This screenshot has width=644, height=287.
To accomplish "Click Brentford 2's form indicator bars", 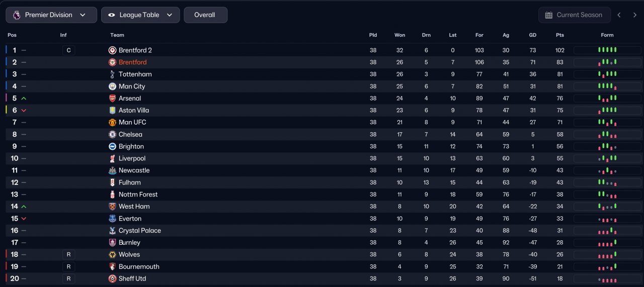I will (x=607, y=50).
